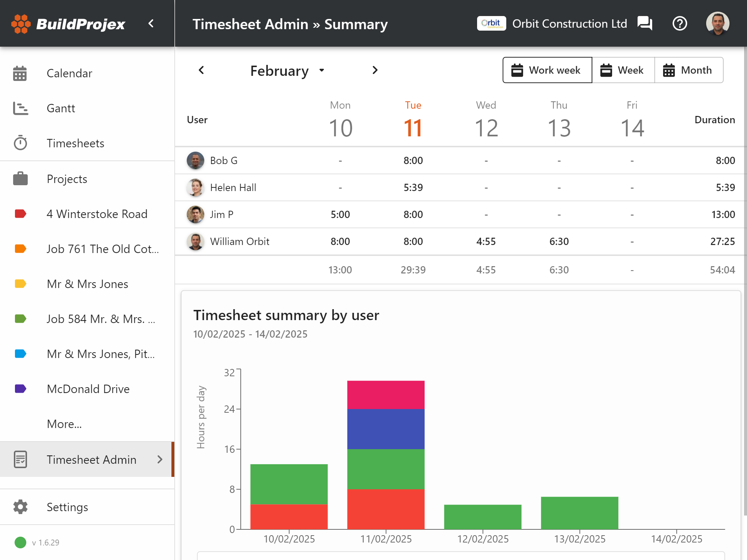
Task: Click the BuildProjex logo
Action: coord(69,24)
